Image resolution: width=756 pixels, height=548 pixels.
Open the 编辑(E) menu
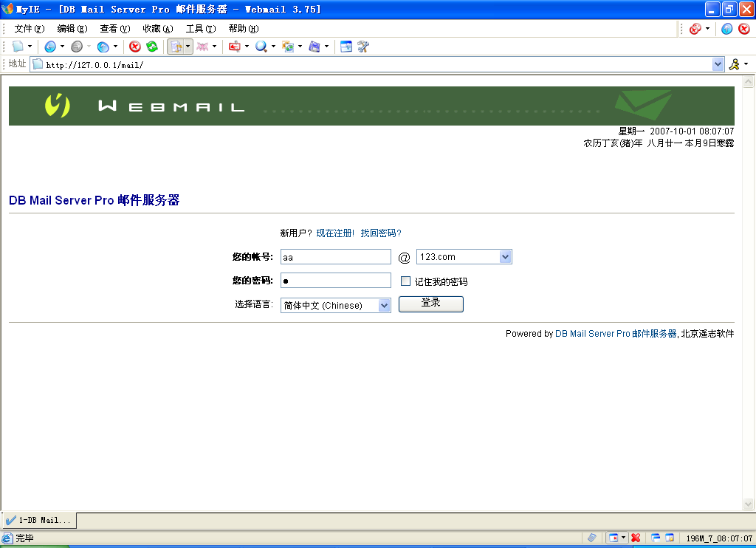[72, 29]
